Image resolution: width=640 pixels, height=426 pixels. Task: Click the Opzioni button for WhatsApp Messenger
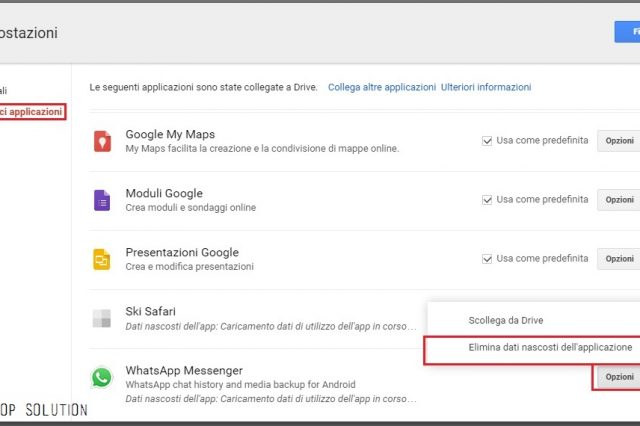tap(618, 377)
